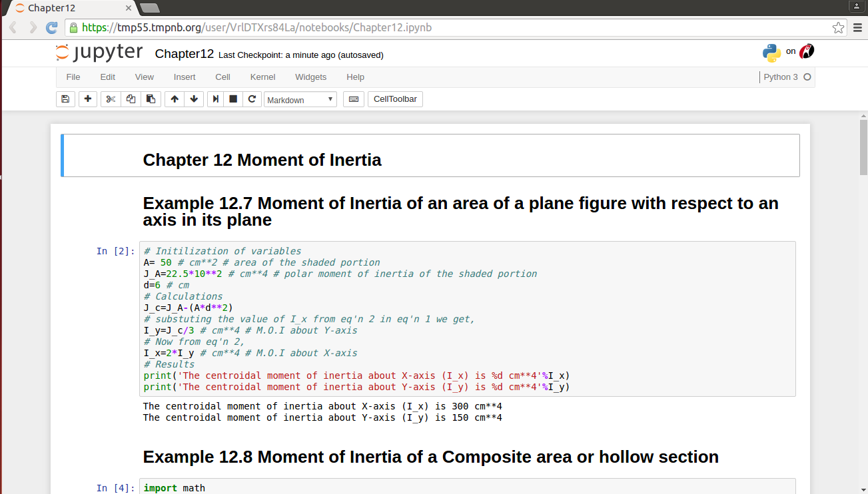868x494 pixels.
Task: Click the address bar URL
Action: point(256,28)
